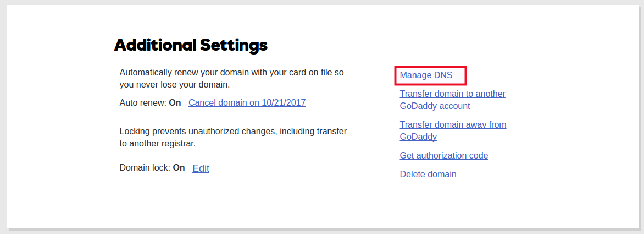
Task: Click bold On status beside Domain lock
Action: [x=179, y=168]
